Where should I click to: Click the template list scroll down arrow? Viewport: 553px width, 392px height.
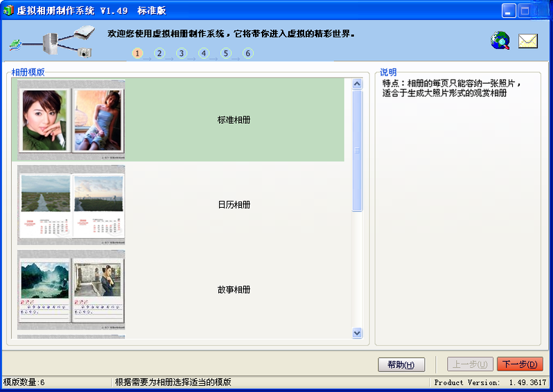pyautogui.click(x=357, y=332)
